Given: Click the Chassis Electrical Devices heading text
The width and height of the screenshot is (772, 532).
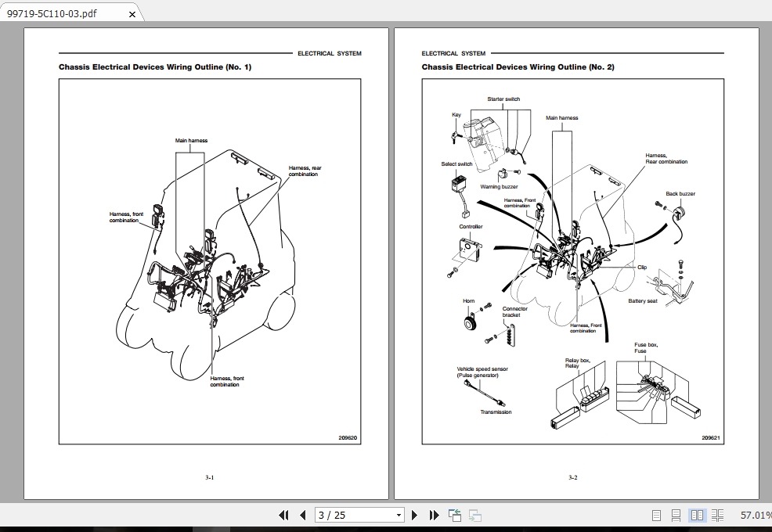Looking at the screenshot, I should click(154, 66).
